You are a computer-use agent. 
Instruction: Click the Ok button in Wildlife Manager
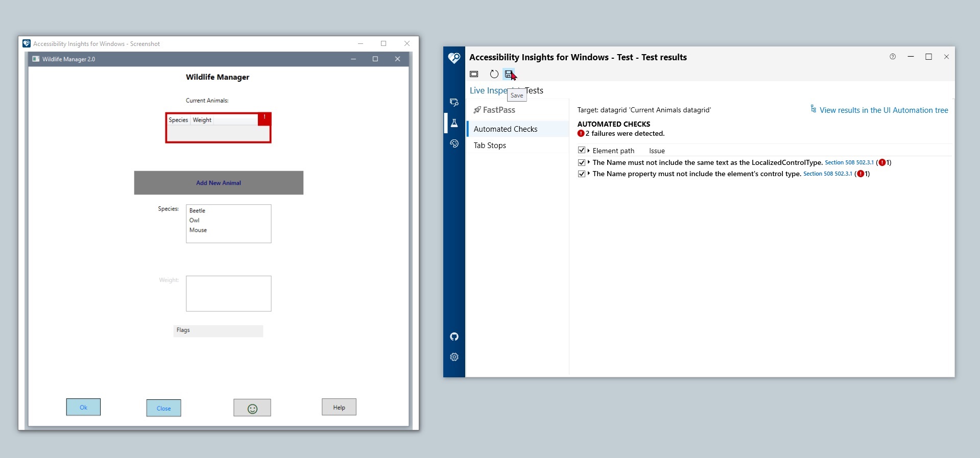(83, 407)
